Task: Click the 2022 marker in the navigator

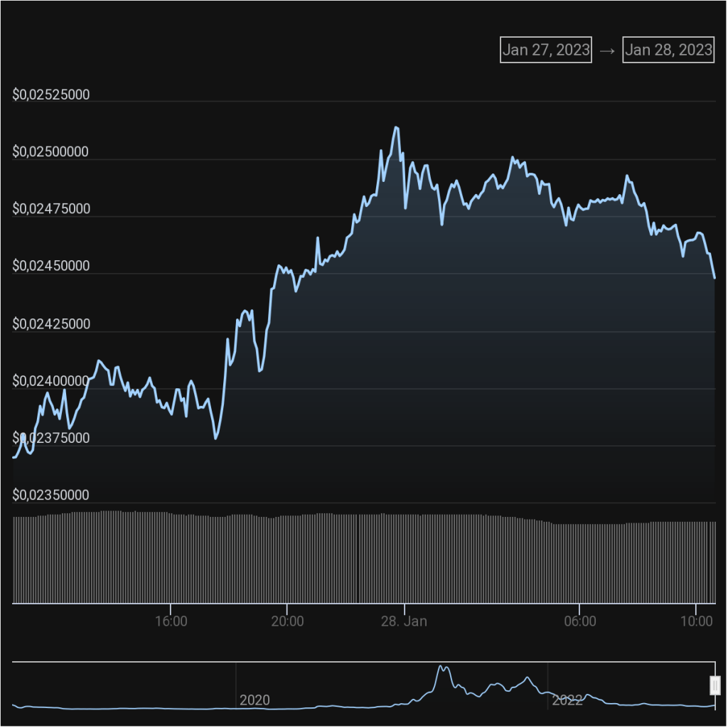Action: click(567, 700)
